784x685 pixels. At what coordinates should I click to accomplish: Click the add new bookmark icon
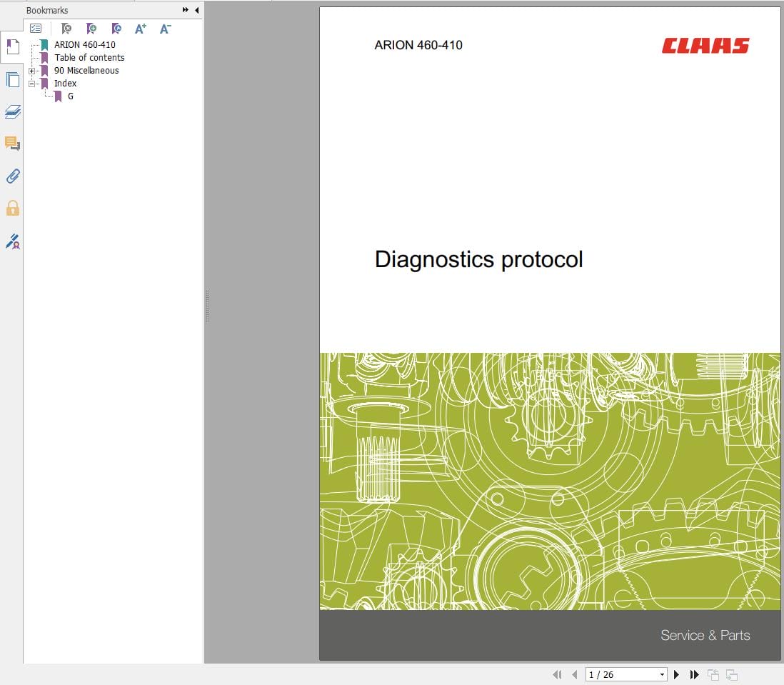(x=91, y=29)
